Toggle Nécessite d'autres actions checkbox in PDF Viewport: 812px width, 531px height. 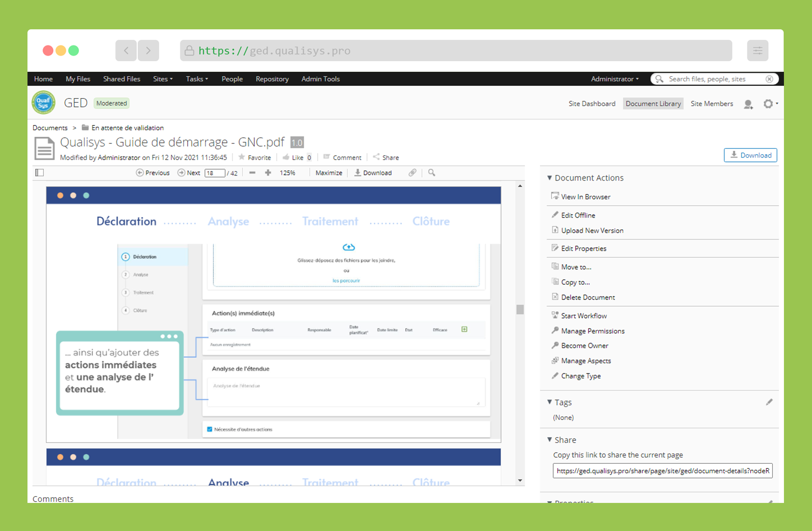210,430
